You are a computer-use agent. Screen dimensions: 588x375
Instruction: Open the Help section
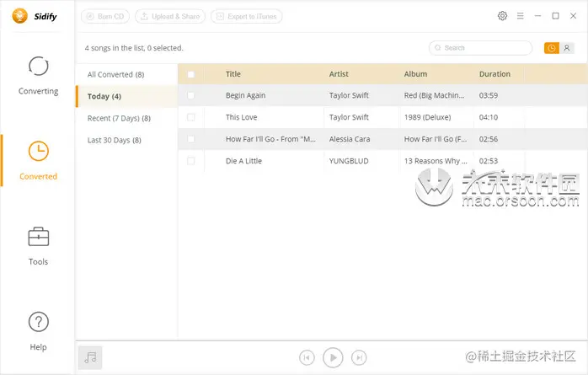38,331
